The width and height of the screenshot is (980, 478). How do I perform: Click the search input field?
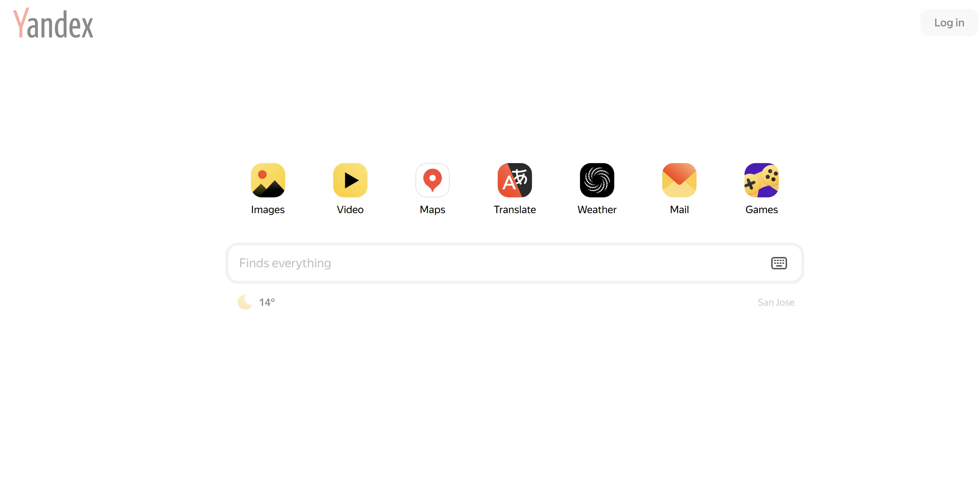[x=515, y=263]
